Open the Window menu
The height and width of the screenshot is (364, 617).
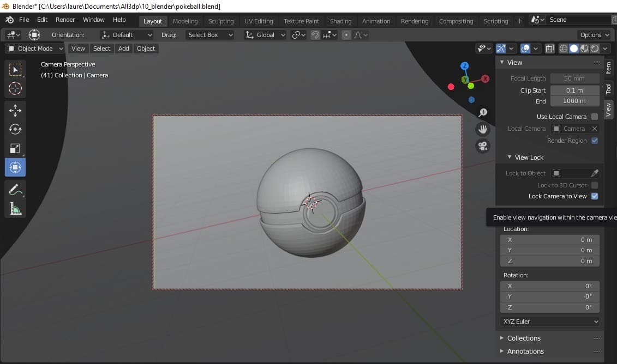(94, 20)
